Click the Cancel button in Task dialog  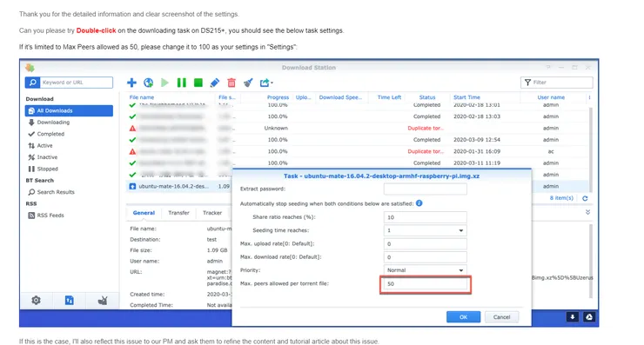501,317
